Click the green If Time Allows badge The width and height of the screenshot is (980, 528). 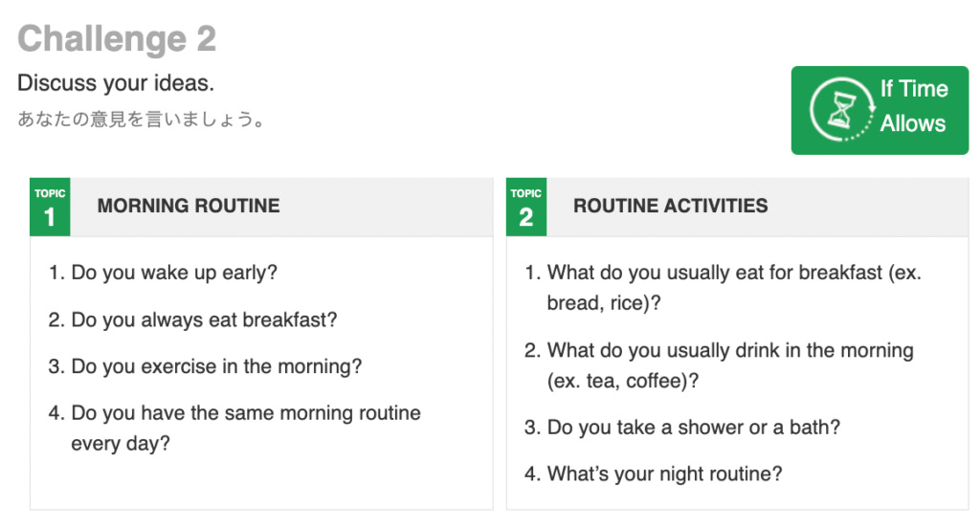click(880, 110)
